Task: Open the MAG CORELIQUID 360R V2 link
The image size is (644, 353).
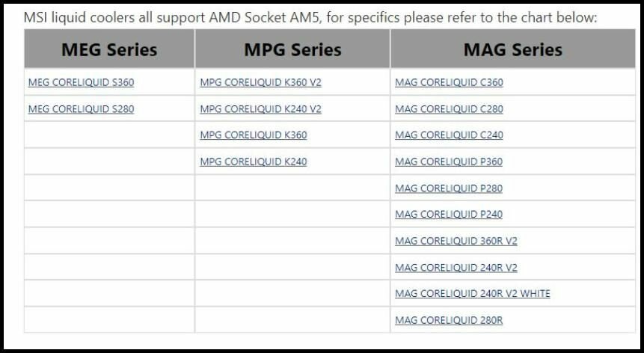Action: (x=456, y=241)
